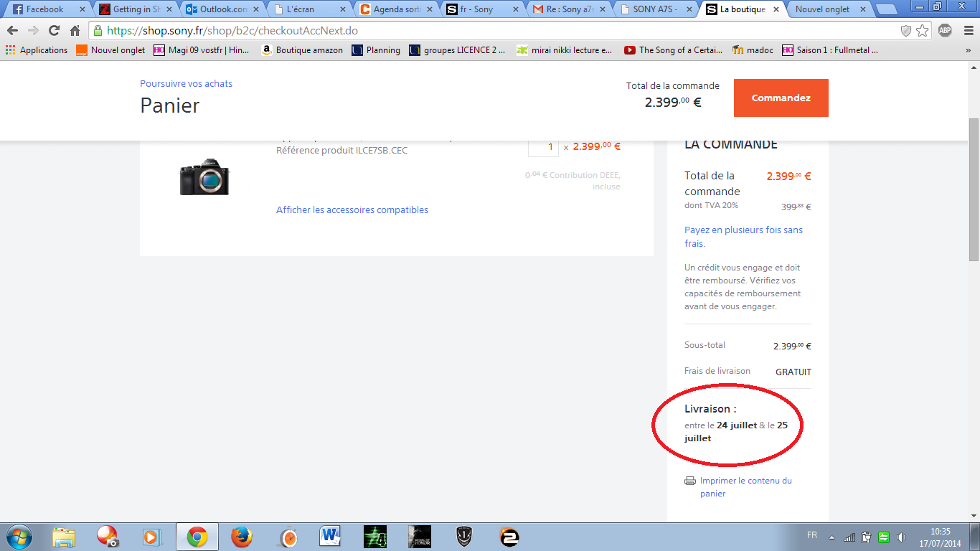
Task: Open the Nouvel onglet orange bookmark
Action: [110, 50]
